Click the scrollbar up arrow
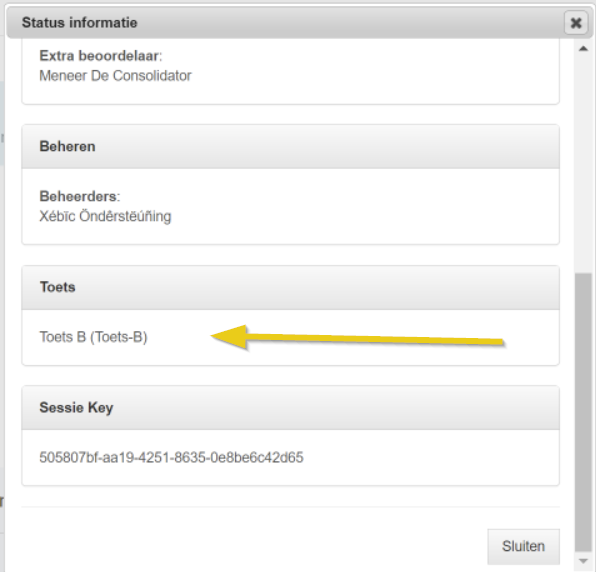 point(583,49)
